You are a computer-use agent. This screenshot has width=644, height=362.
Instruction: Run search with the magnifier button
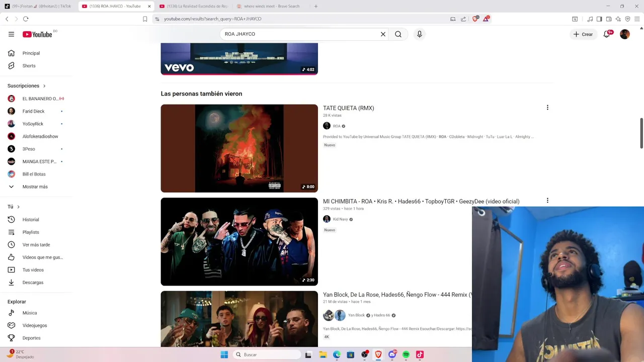click(x=398, y=34)
